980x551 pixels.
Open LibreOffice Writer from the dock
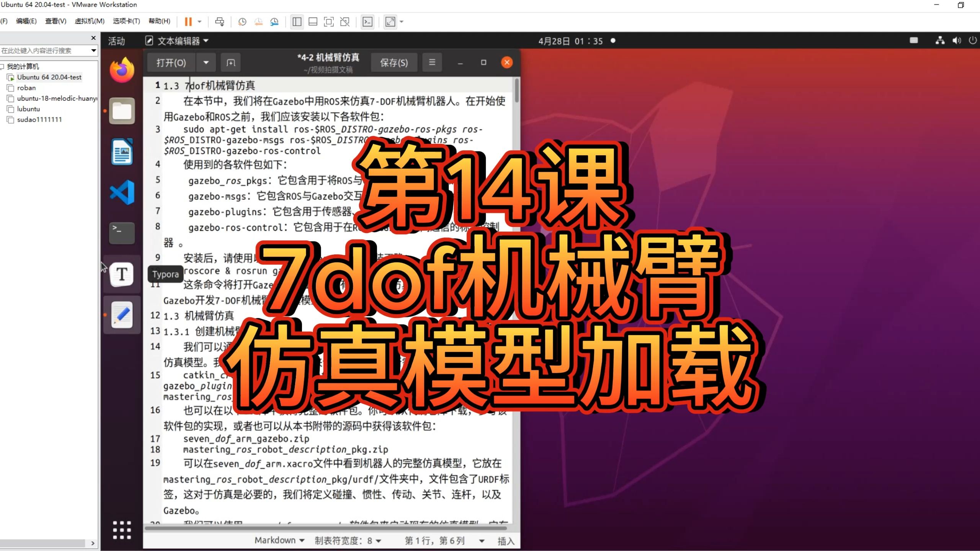[x=122, y=152]
